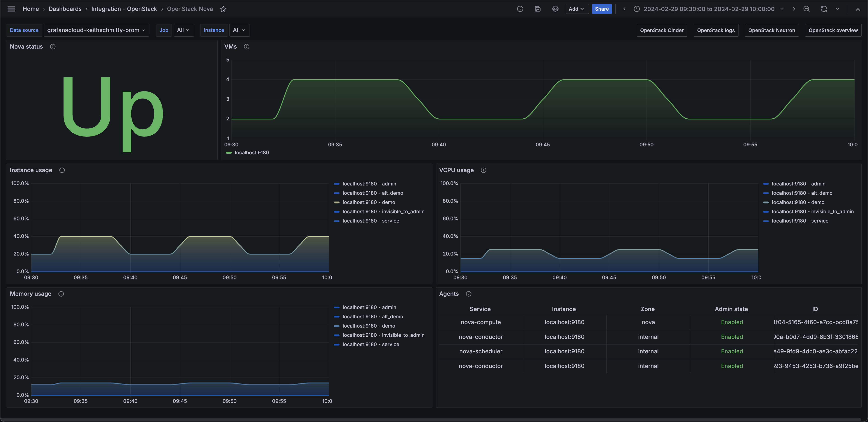Shift time range forward with right arrow
868x422 pixels.
coord(794,9)
